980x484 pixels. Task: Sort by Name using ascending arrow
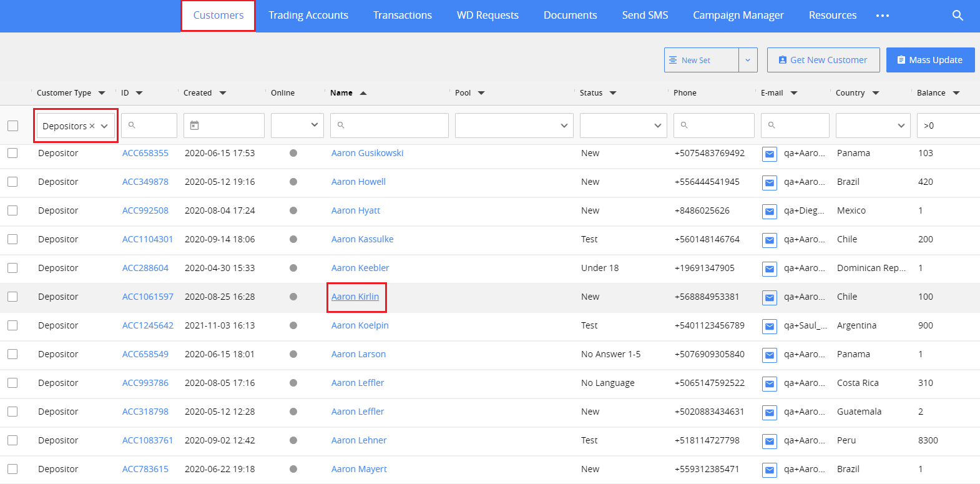pyautogui.click(x=363, y=93)
